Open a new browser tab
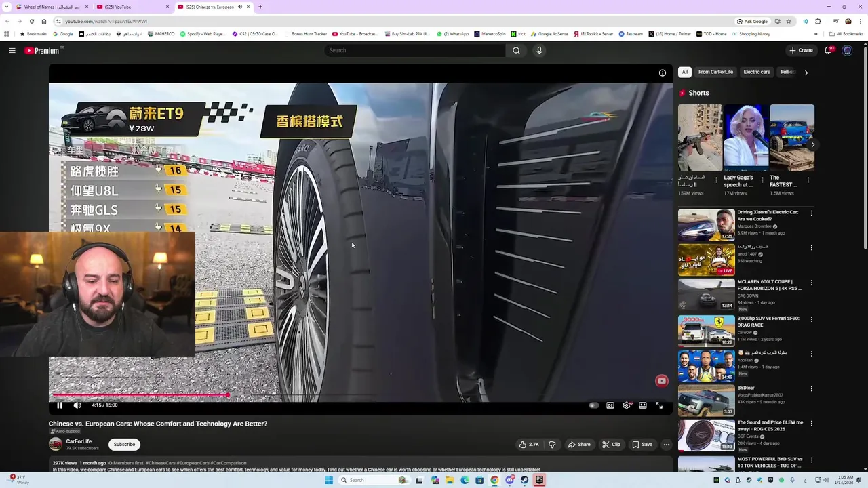 [260, 7]
